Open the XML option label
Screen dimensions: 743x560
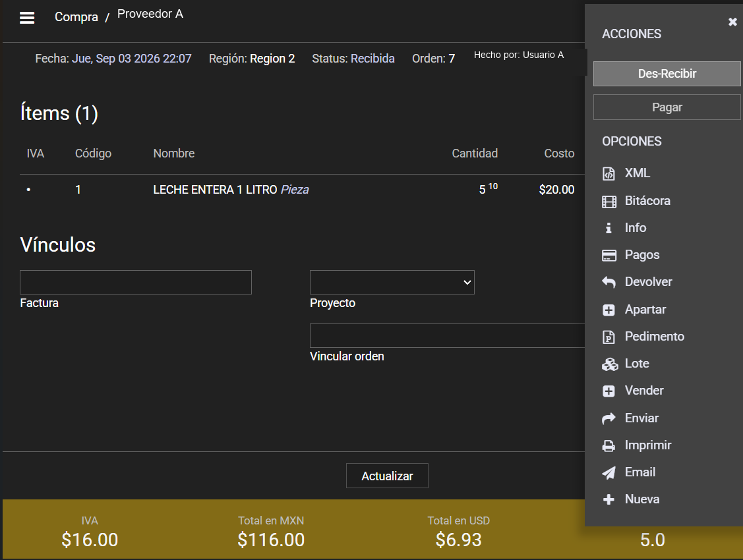coord(638,173)
